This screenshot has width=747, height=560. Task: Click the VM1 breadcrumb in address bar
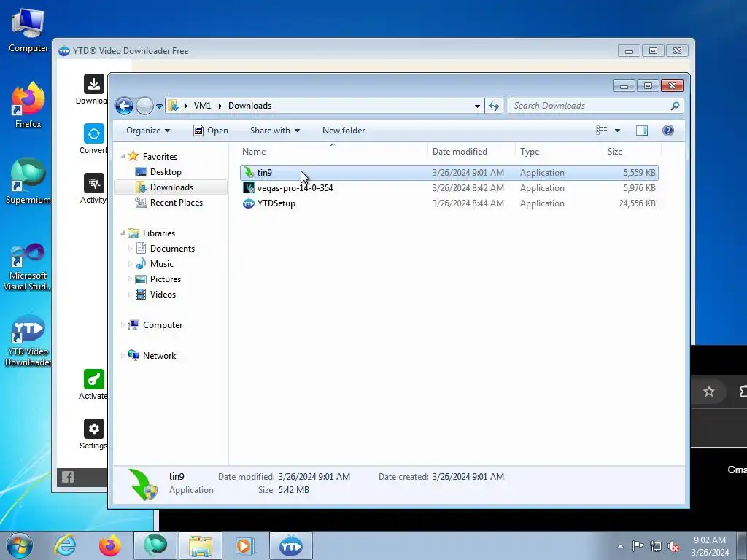202,106
